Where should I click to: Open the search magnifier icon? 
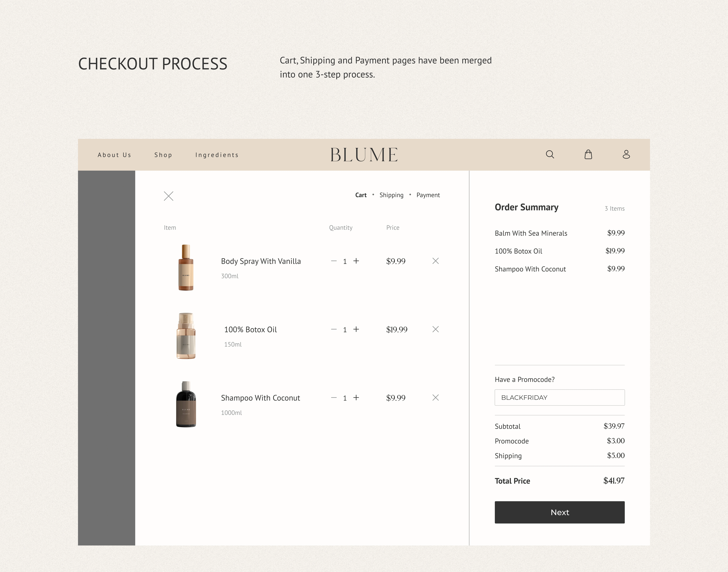click(x=550, y=154)
